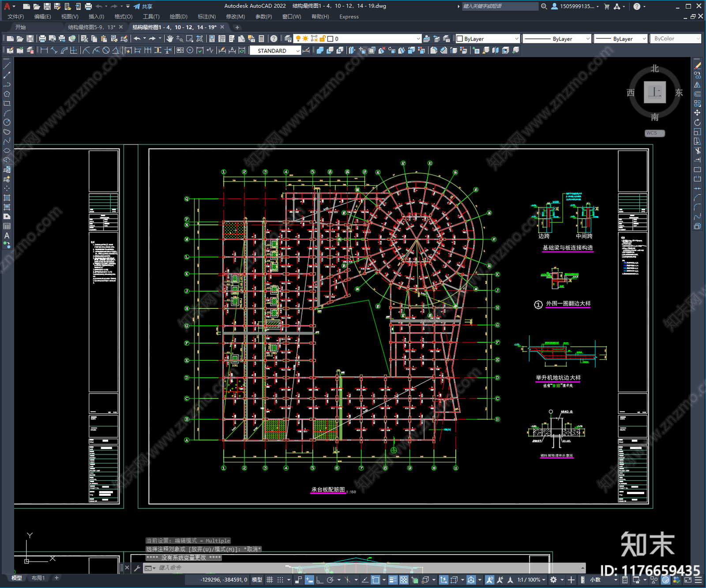Click the Help question mark toolbar icon

click(274, 39)
